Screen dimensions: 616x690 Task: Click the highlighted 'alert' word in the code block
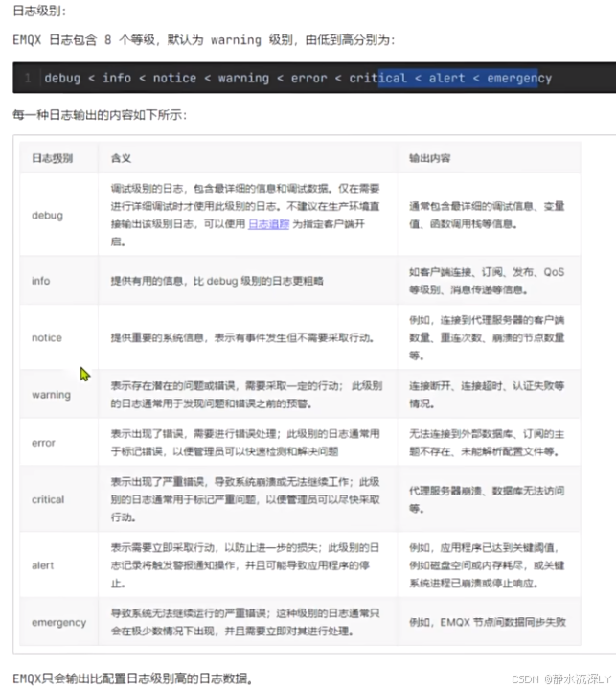pos(446,78)
